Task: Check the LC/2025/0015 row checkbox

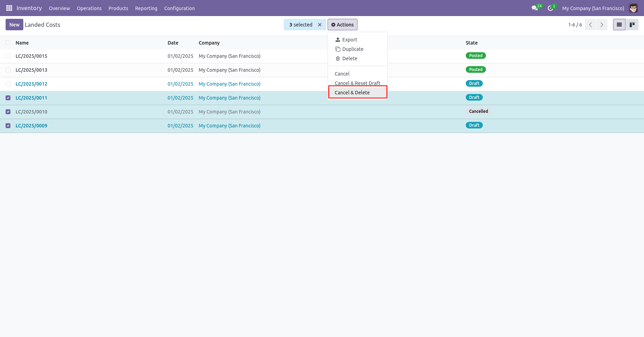Action: tap(8, 56)
